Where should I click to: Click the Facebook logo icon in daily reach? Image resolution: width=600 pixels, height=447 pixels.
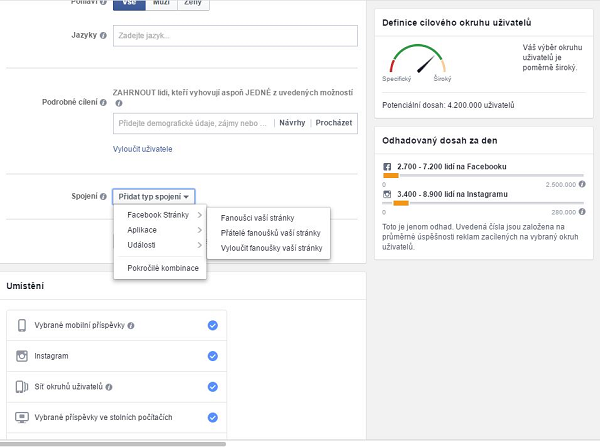pos(387,167)
